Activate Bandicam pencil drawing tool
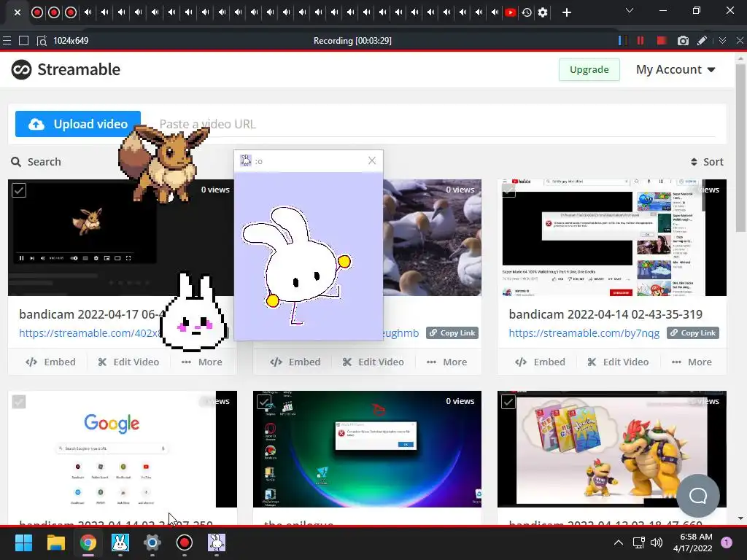This screenshot has height=560, width=747. coord(703,41)
